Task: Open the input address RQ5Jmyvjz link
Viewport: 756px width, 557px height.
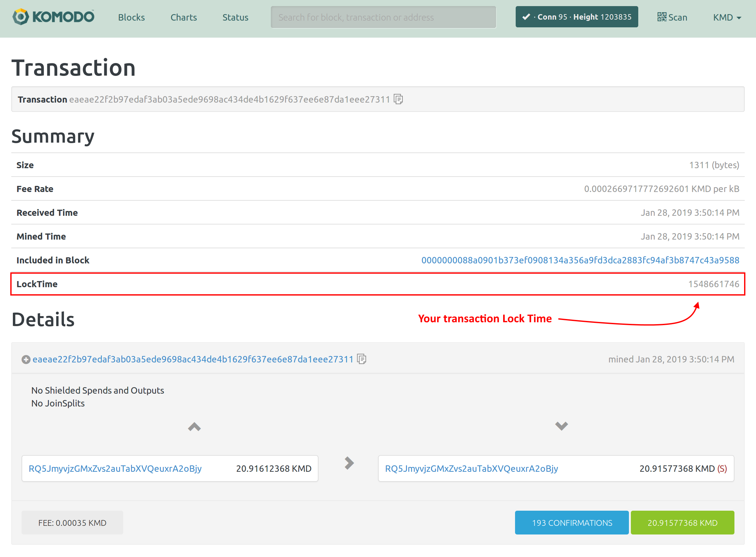Action: 115,468
